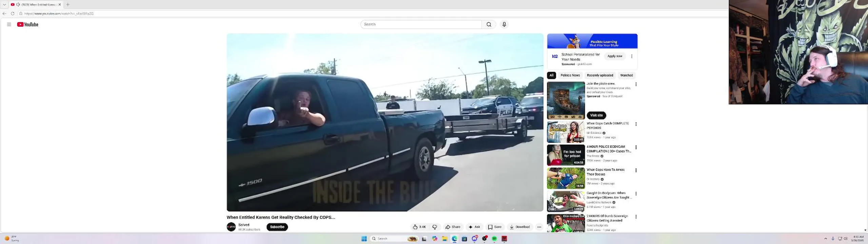Show hidden system tray icons
Image resolution: width=868 pixels, height=244 pixels.
pyautogui.click(x=826, y=239)
